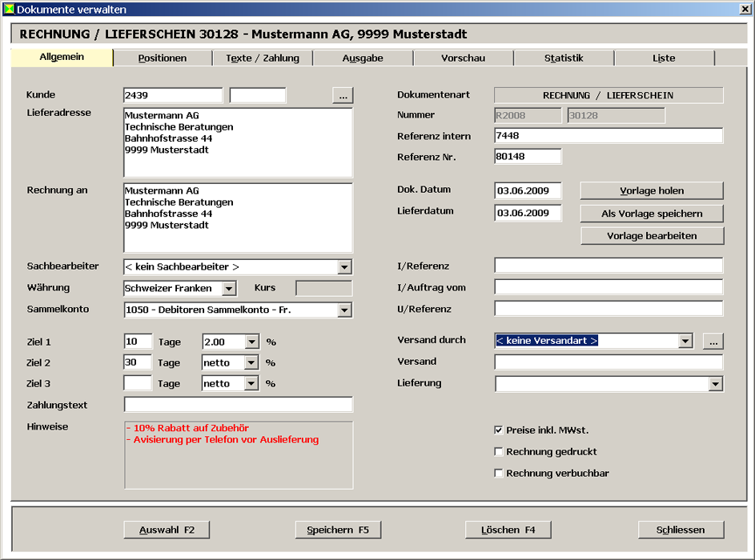755x560 pixels.
Task: Click the Vorlage holen button
Action: click(x=652, y=191)
